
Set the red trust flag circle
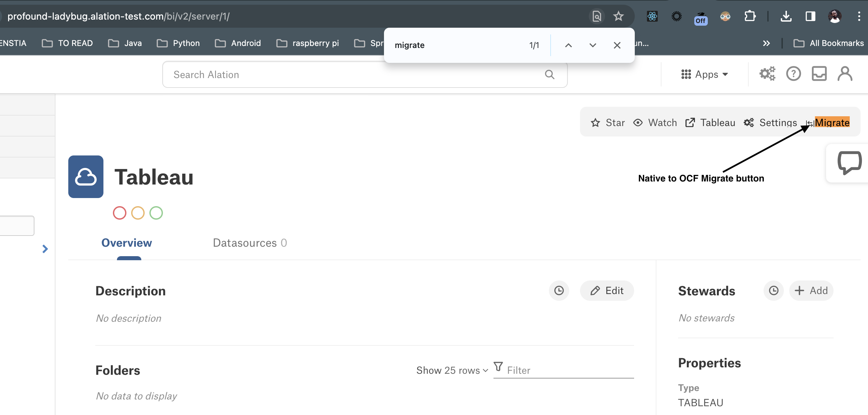(120, 213)
